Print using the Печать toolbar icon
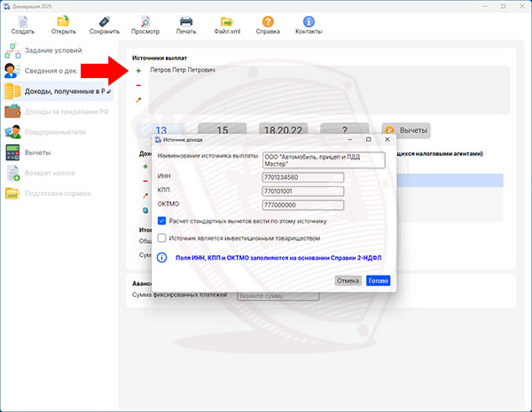 pyautogui.click(x=186, y=22)
